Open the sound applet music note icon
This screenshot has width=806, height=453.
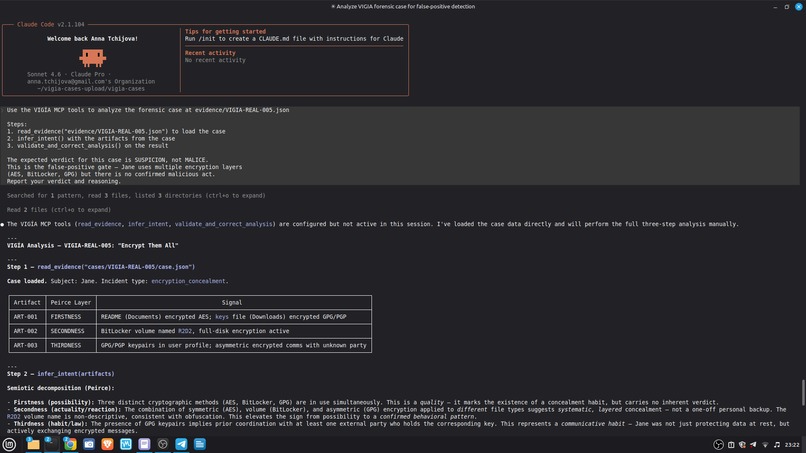point(777,445)
